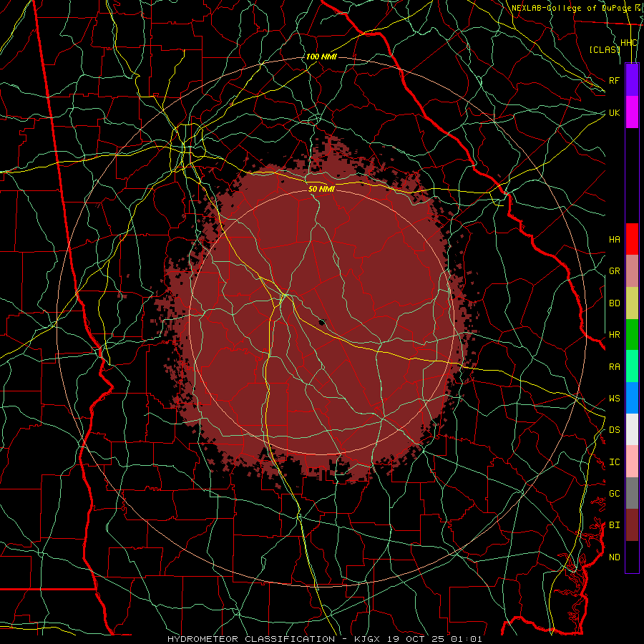
Task: Click the "[CLAS]" units label
Action: click(x=604, y=49)
